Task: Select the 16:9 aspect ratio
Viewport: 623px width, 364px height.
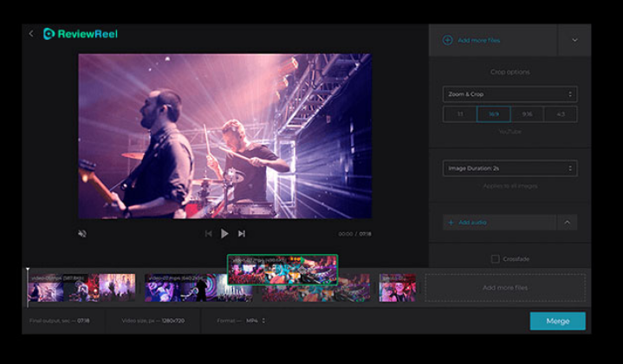Action: point(493,114)
